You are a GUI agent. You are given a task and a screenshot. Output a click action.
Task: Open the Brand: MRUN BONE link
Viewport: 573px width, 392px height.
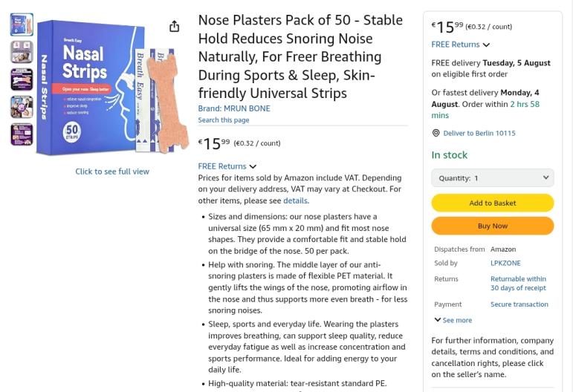234,108
